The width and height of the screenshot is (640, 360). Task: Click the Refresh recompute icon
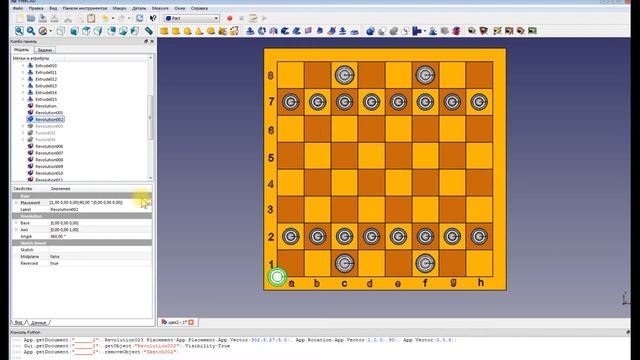pos(140,18)
